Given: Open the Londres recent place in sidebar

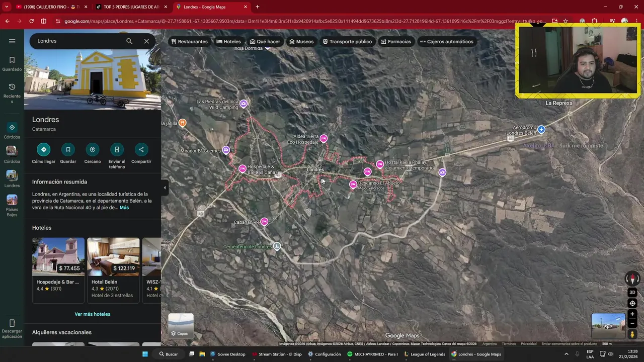Looking at the screenshot, I should click(12, 179).
